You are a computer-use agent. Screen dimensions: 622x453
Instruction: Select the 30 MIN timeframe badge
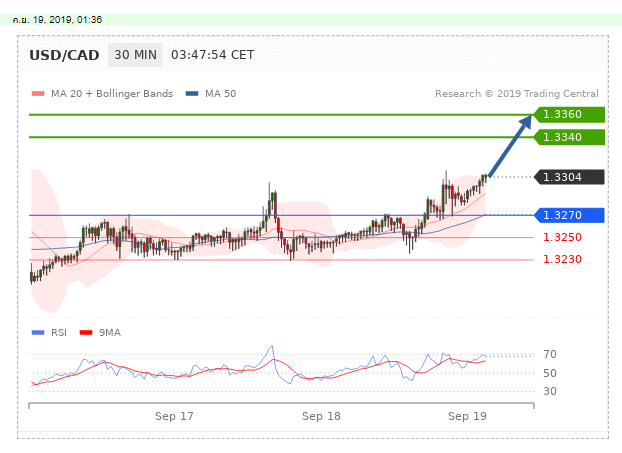(135, 55)
